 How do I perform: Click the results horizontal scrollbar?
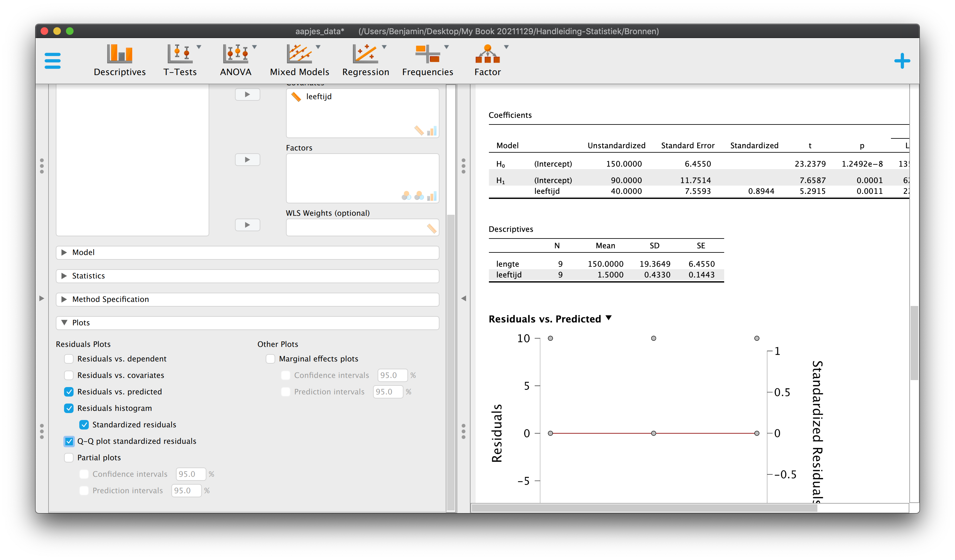(x=644, y=508)
